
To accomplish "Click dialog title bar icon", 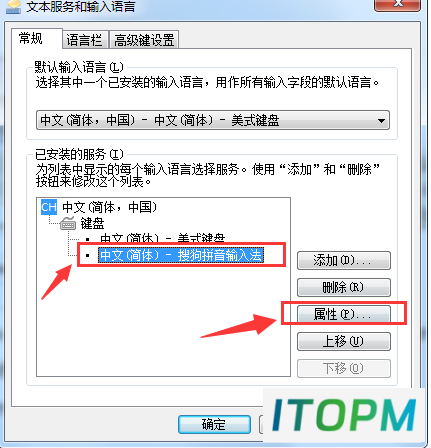I will [x=13, y=7].
